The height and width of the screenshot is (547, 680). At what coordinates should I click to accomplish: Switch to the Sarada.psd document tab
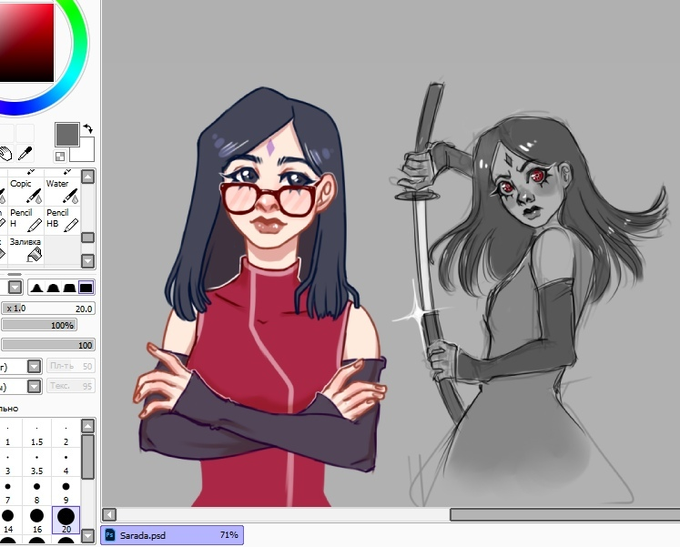pos(172,535)
